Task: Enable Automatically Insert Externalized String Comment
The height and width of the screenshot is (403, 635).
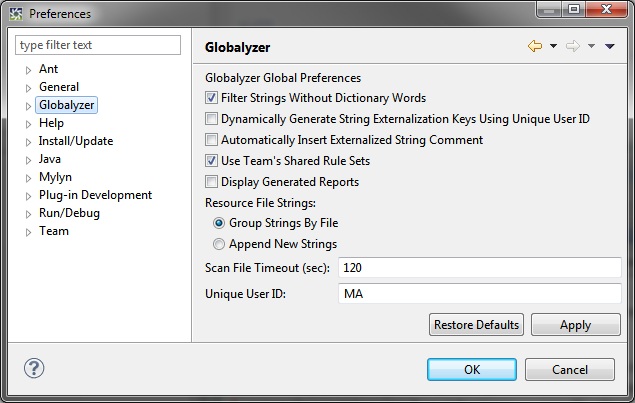Action: (211, 140)
